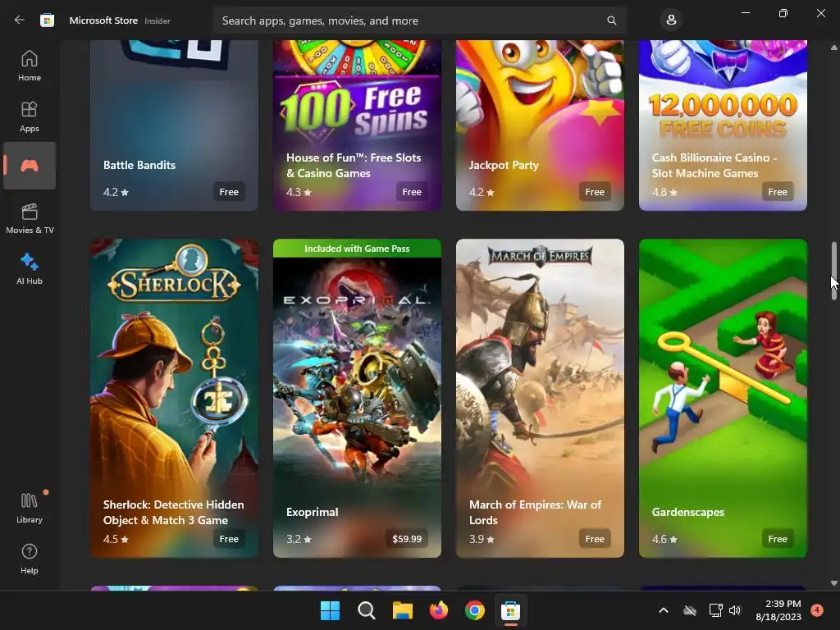This screenshot has width=840, height=630.
Task: Select the Gaming controller tab
Action: point(30,166)
